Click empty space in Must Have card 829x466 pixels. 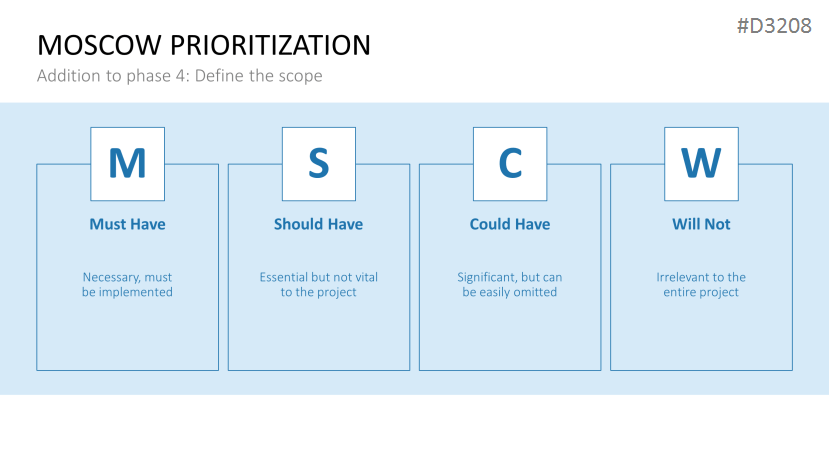coord(127,335)
